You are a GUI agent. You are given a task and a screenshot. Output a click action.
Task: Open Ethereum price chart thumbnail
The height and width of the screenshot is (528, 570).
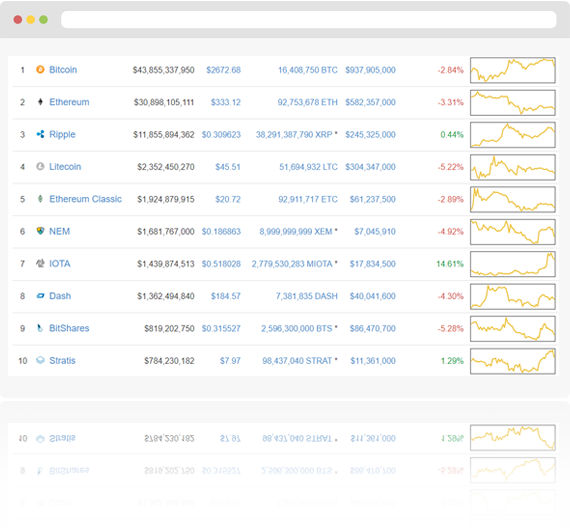pos(513,103)
